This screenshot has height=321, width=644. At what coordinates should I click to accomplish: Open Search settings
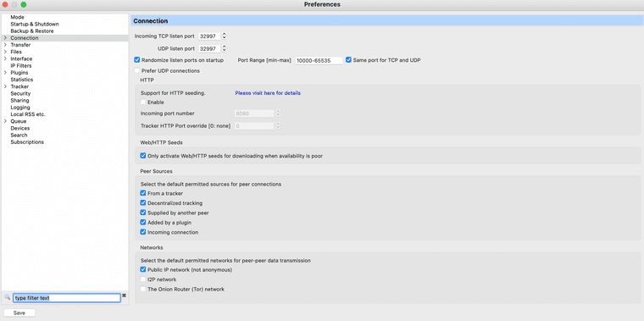tap(19, 135)
